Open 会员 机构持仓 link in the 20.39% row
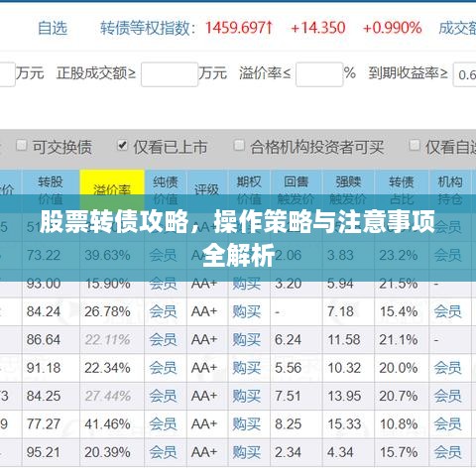 tap(447, 452)
